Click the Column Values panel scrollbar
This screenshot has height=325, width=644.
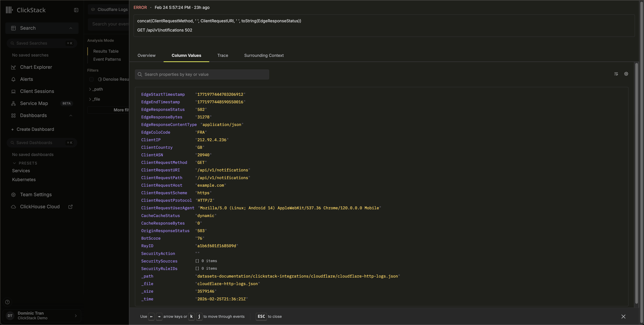pos(636,184)
